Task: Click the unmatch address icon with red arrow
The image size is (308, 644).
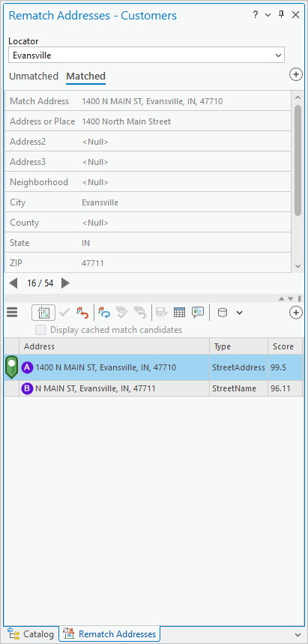Action: (82, 313)
